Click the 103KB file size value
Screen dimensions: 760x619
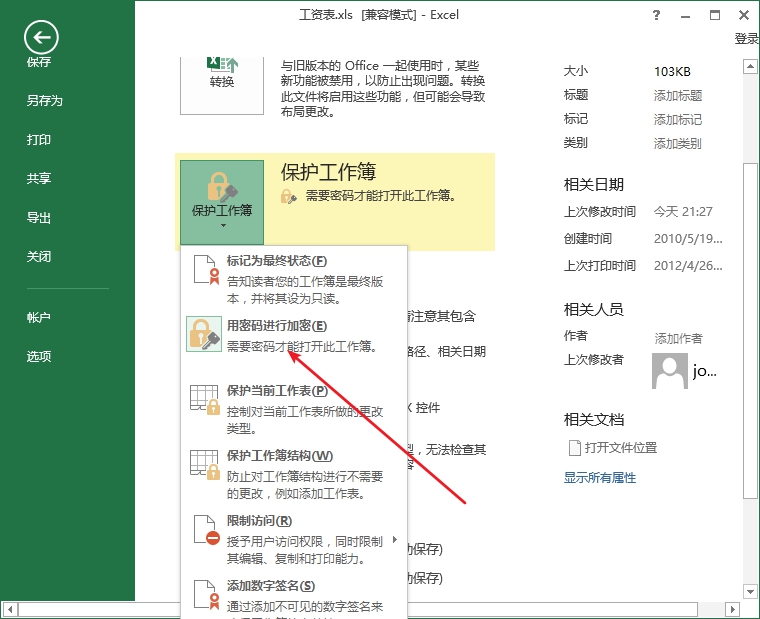tap(672, 72)
